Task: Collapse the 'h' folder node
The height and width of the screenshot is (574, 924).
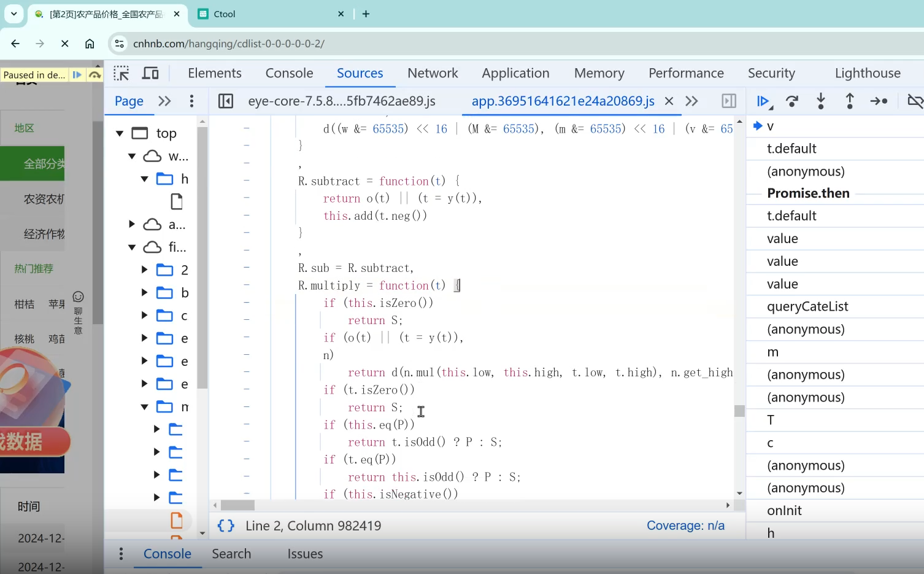Action: tap(145, 179)
